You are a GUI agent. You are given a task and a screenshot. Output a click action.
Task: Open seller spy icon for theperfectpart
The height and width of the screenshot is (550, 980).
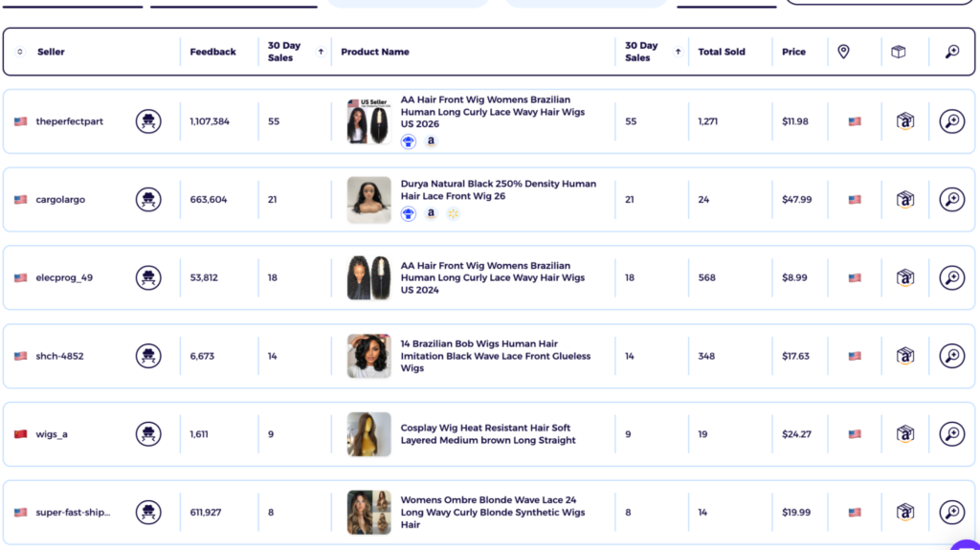tap(148, 121)
